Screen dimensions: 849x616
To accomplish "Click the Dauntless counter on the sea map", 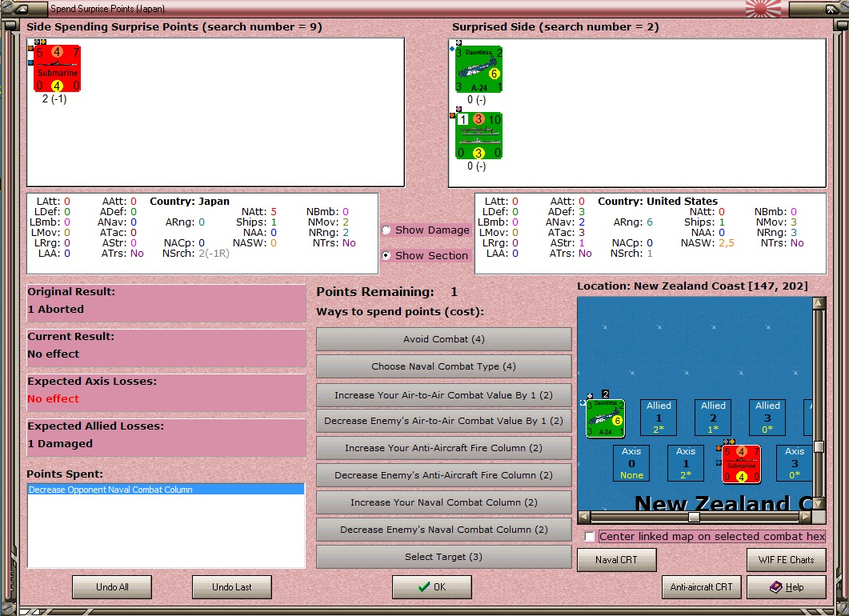I will [606, 418].
